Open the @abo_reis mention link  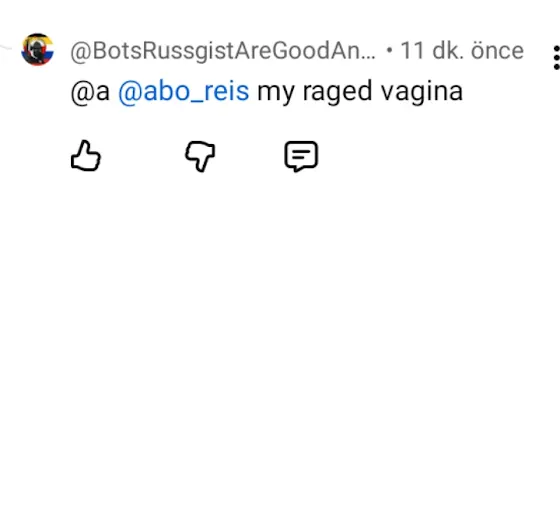184,92
